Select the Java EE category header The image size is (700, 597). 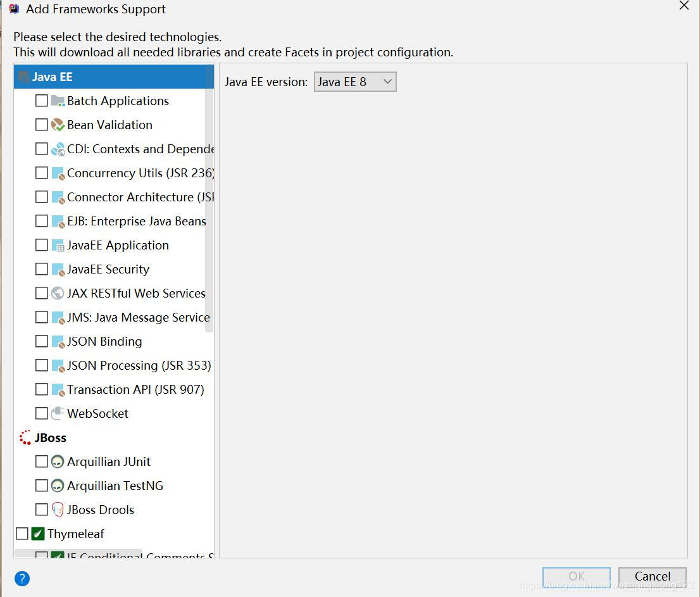click(114, 77)
